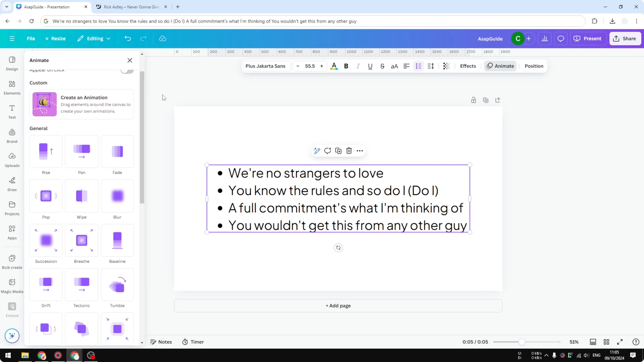The width and height of the screenshot is (644, 362).
Task: Open the Draw sidebar tool
Action: [x=12, y=184]
